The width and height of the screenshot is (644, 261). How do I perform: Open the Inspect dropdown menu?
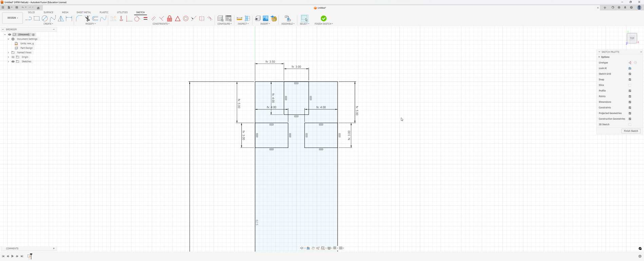[x=243, y=24]
